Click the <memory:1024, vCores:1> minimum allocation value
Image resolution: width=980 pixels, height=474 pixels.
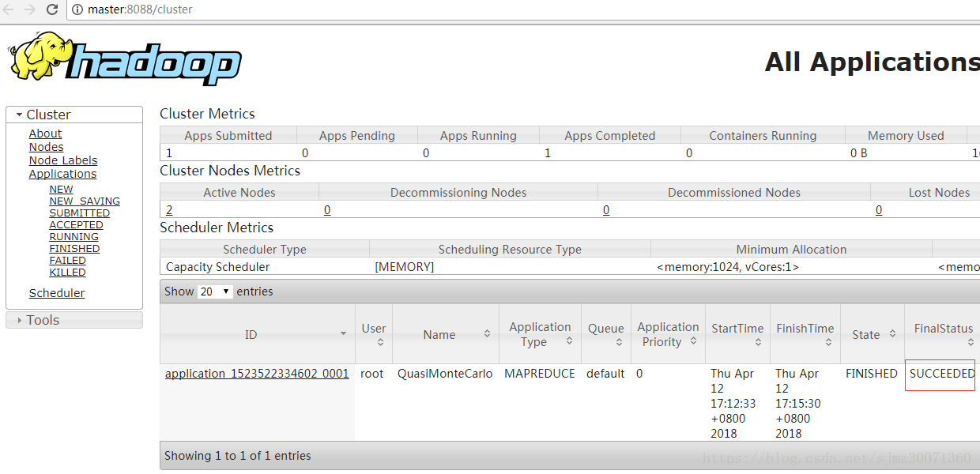(x=728, y=267)
